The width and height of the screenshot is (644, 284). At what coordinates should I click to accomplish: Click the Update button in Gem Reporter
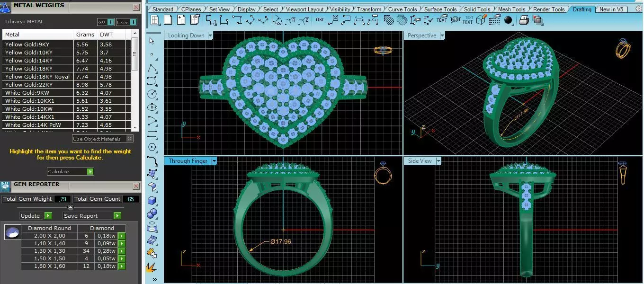36,216
